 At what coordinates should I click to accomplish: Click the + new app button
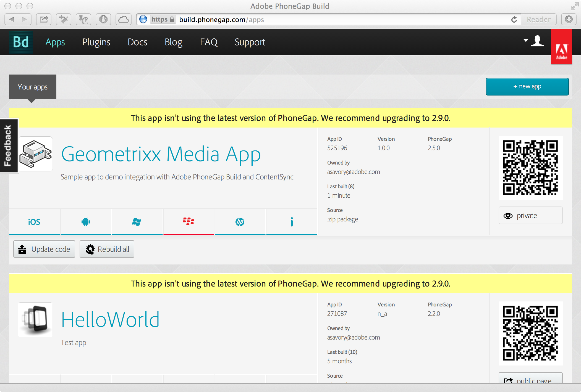point(527,86)
